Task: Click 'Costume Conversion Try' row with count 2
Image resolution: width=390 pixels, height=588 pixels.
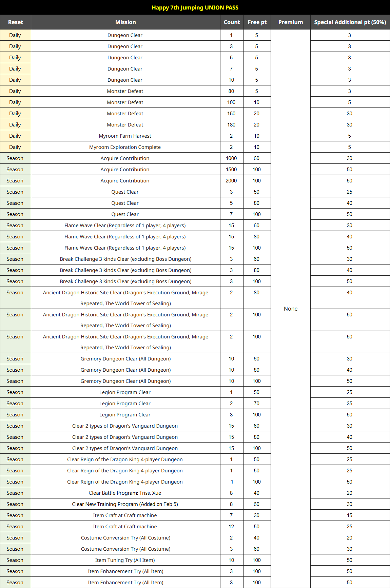Action: coord(126,538)
